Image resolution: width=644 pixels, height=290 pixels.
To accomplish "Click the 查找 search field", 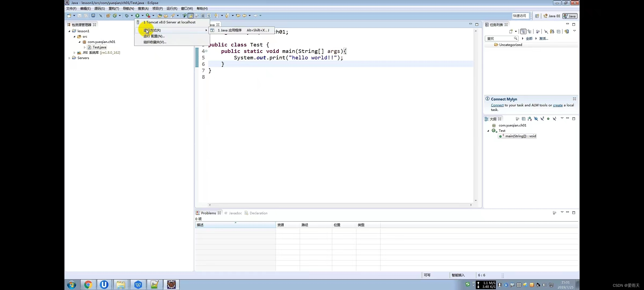I will click(499, 39).
